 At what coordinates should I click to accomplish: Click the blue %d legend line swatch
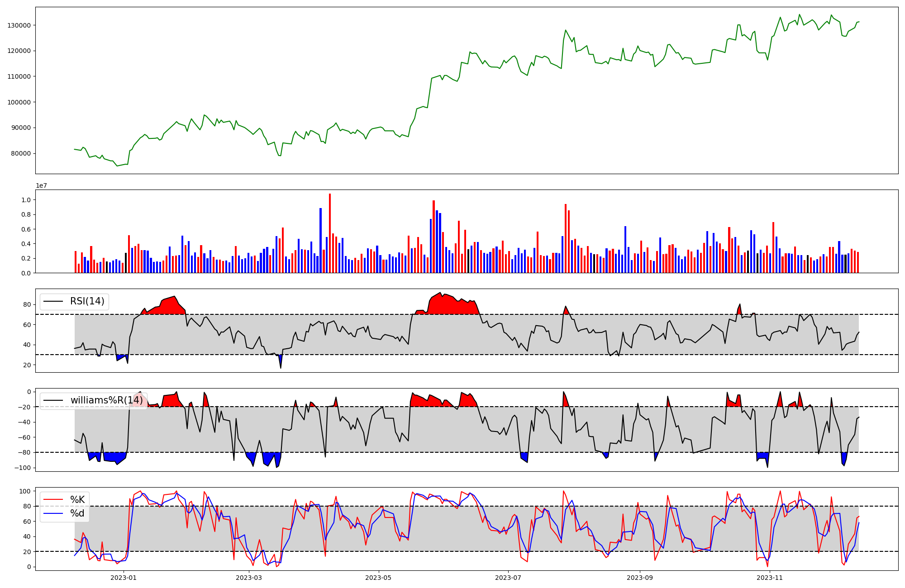click(x=53, y=514)
